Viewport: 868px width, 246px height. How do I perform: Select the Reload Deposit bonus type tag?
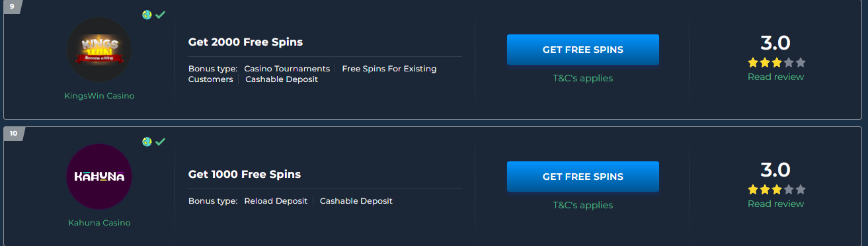(276, 201)
